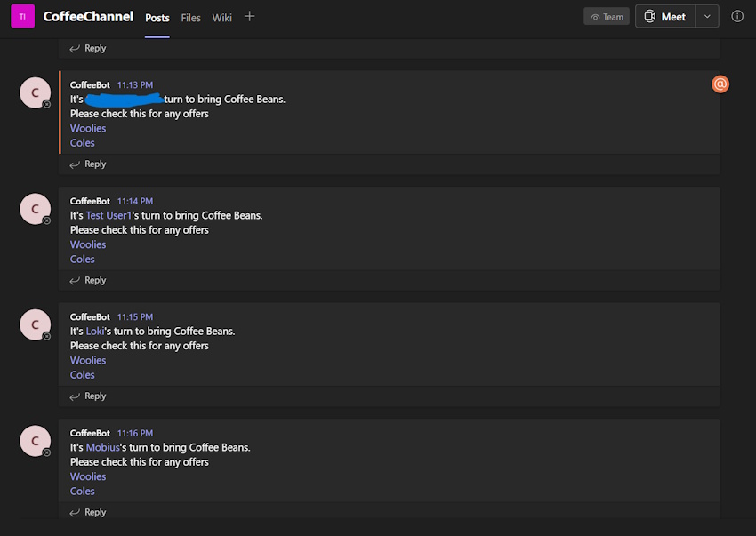Open Woolies link in Mobius message
The width and height of the screenshot is (756, 536).
tap(88, 476)
